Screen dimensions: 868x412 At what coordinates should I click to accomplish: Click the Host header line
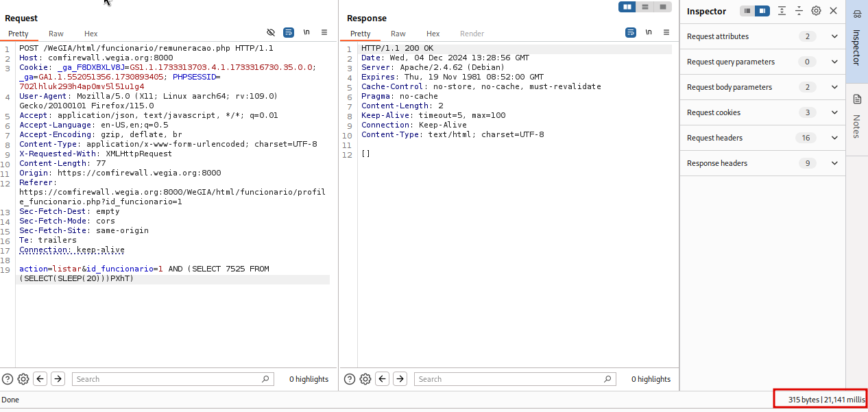click(96, 58)
